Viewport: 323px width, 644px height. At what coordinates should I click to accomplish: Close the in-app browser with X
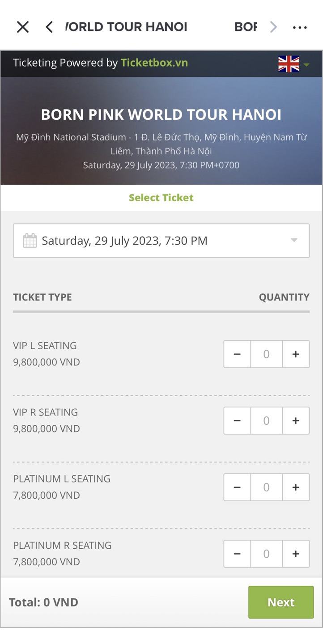point(23,27)
